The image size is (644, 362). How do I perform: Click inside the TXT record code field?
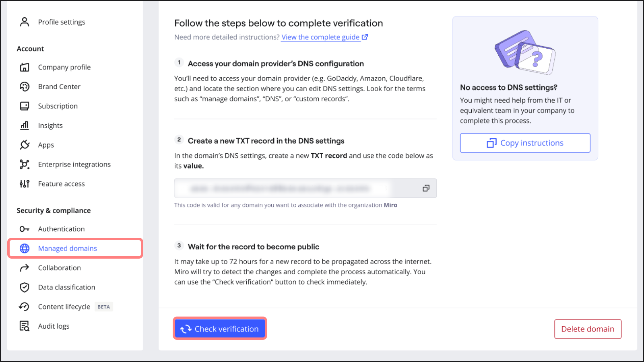pyautogui.click(x=282, y=188)
